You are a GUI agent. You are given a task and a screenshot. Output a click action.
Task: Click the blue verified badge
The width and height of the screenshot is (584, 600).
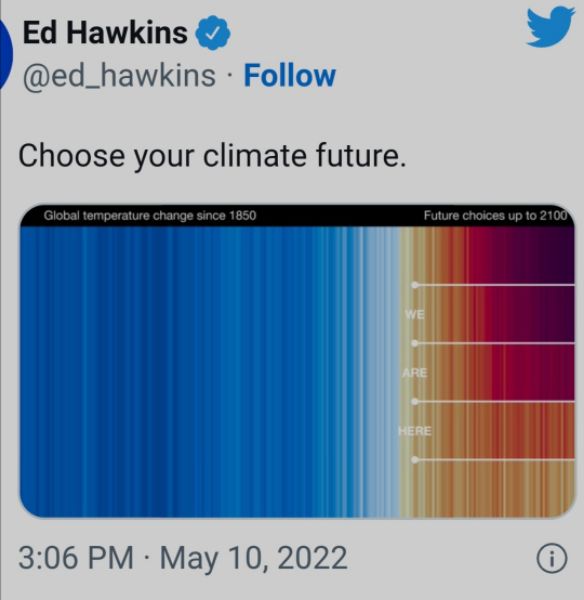point(213,33)
